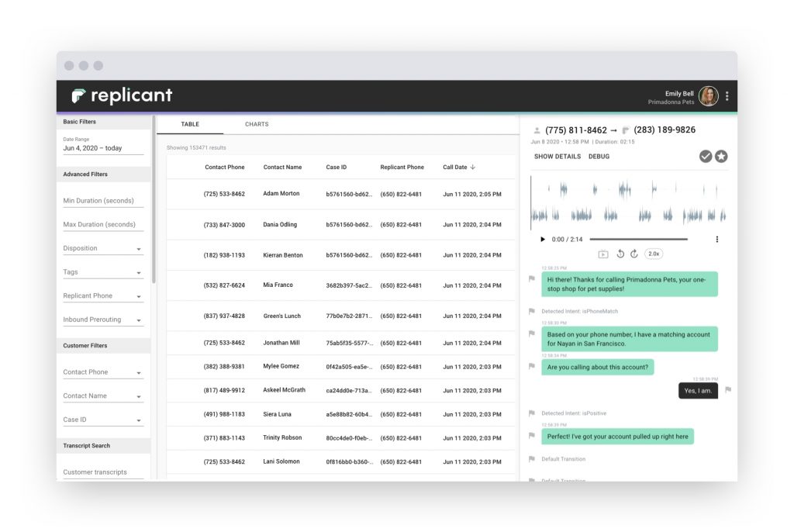794x532 pixels.
Task: Flag the 'Hi there! Thanks for calling' message
Action: click(532, 278)
